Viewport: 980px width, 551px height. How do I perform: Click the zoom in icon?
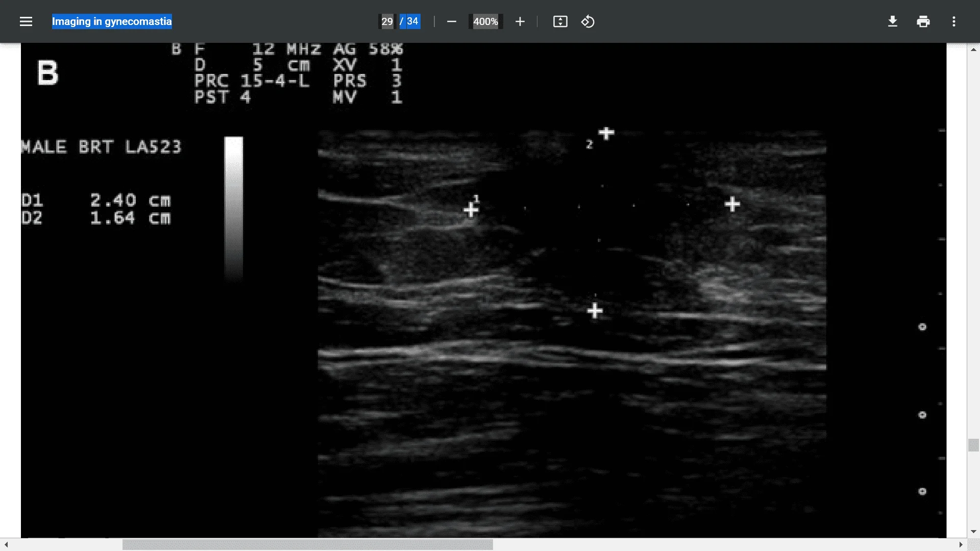[x=520, y=21]
